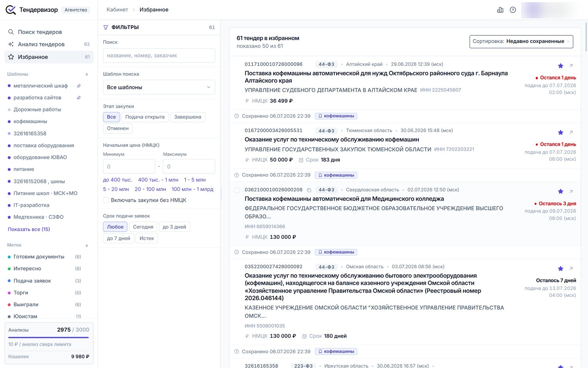
Task: Click ruble icon near НМЦК 36 499 ₽
Action: coord(247,101)
